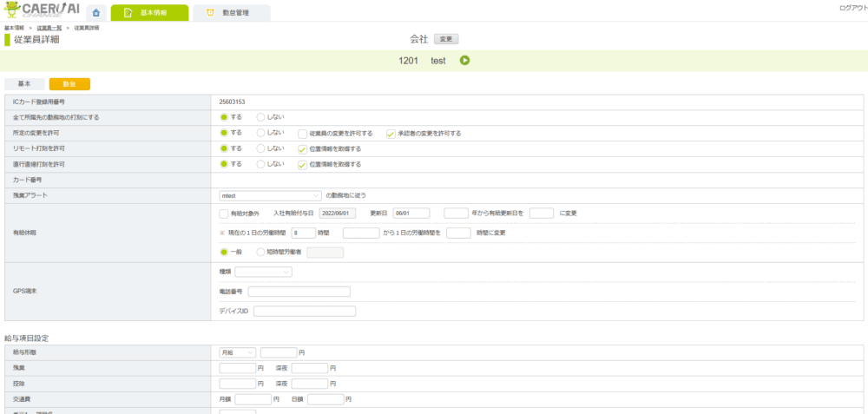
Task: Open the 残業アラート mtest dropdown
Action: (271, 195)
